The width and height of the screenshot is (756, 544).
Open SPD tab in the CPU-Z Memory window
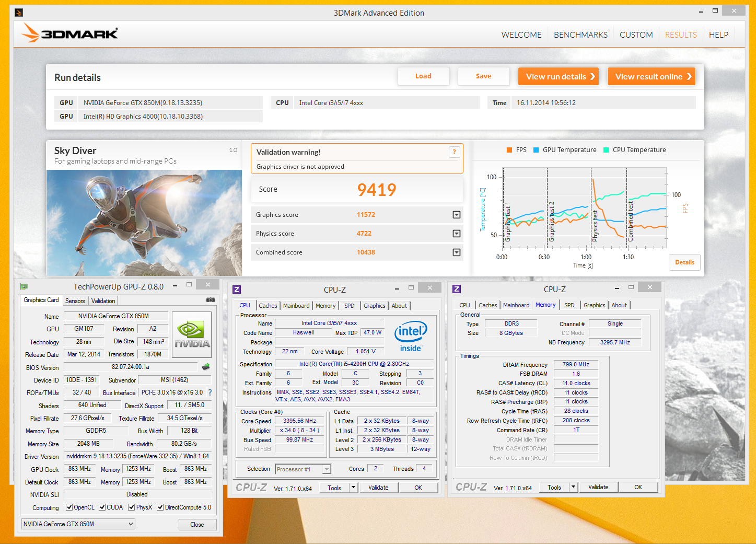click(x=569, y=305)
